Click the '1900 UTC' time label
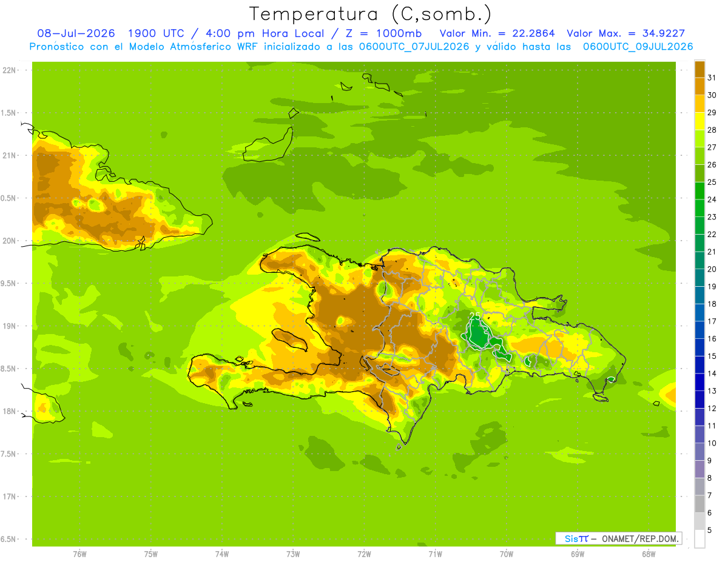Screen dimensions: 728x562 158,33
